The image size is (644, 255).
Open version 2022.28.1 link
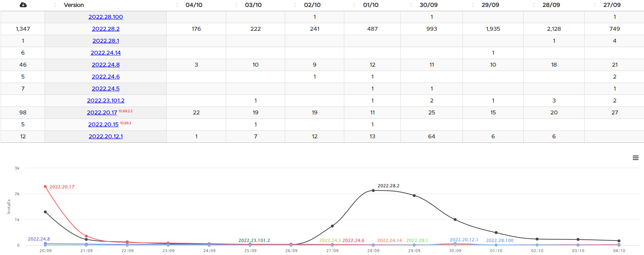click(x=105, y=41)
